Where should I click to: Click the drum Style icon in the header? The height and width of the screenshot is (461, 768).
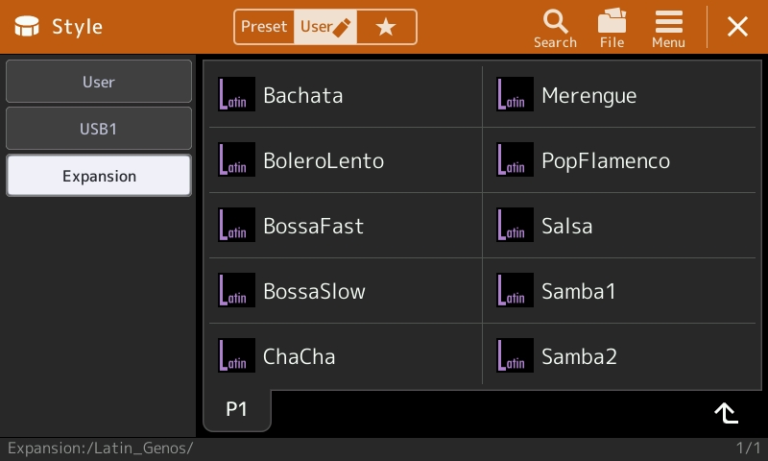click(x=26, y=26)
